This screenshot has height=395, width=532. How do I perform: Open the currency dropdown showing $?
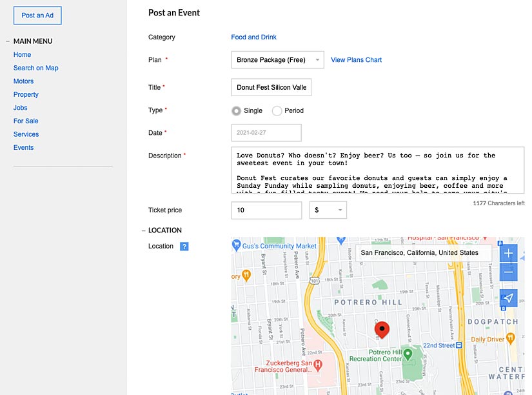(328, 210)
